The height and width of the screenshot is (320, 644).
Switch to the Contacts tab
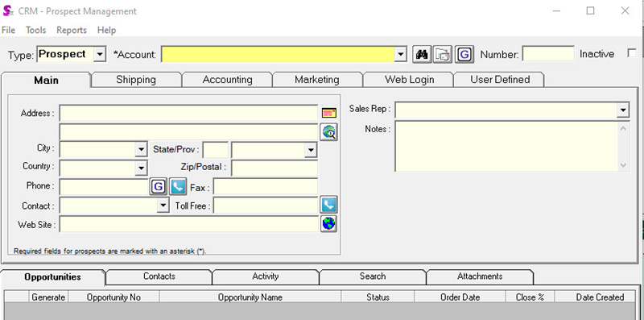[x=159, y=276]
